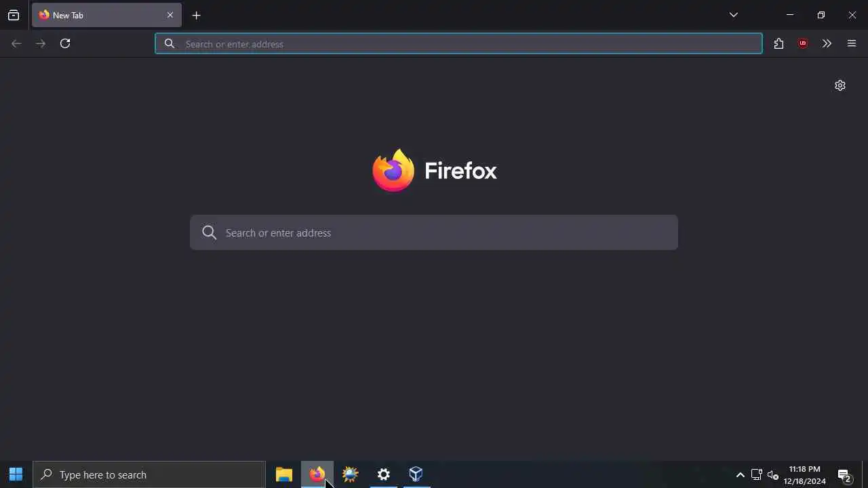Select the New Tab tab
Viewport: 868px width, 488px height.
(x=106, y=15)
